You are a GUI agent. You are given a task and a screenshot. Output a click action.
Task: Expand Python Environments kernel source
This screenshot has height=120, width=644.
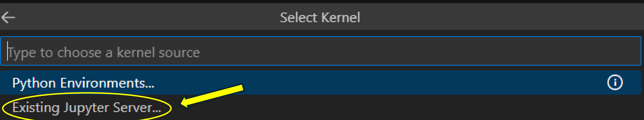point(321,83)
